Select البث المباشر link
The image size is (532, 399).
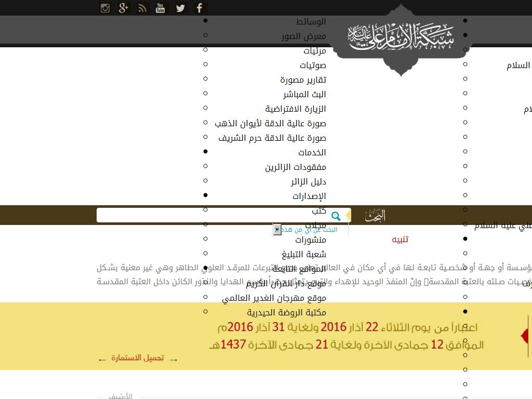tap(304, 95)
